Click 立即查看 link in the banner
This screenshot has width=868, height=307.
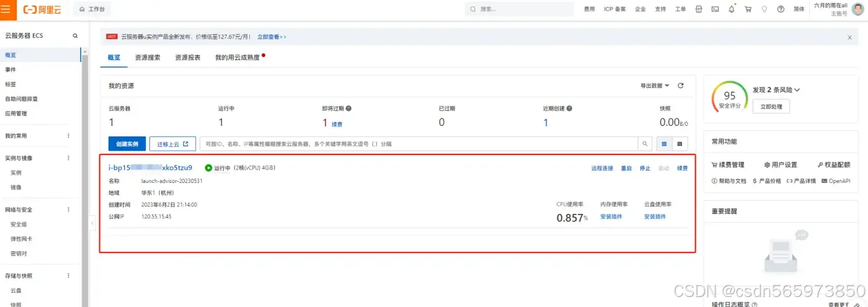click(272, 37)
